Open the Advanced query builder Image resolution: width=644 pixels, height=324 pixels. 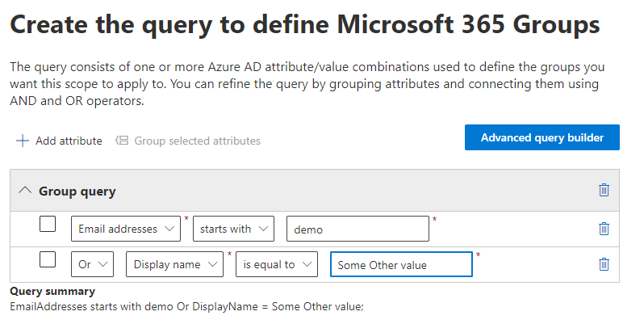542,137
